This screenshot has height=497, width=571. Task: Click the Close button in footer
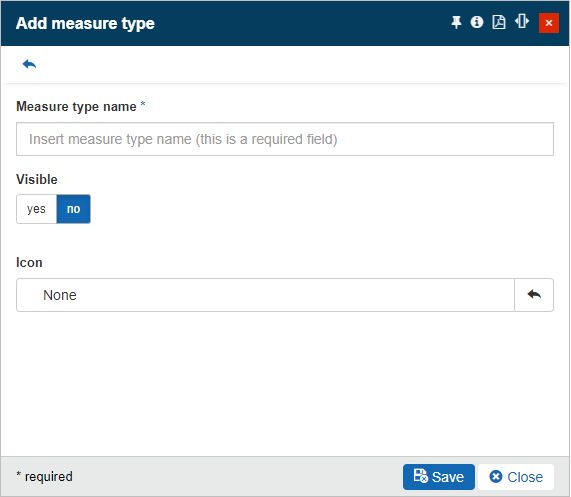coord(516,477)
